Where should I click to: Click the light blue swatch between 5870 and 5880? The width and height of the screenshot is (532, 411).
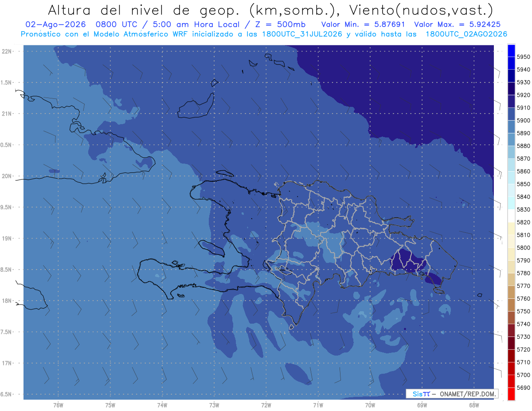pos(511,153)
